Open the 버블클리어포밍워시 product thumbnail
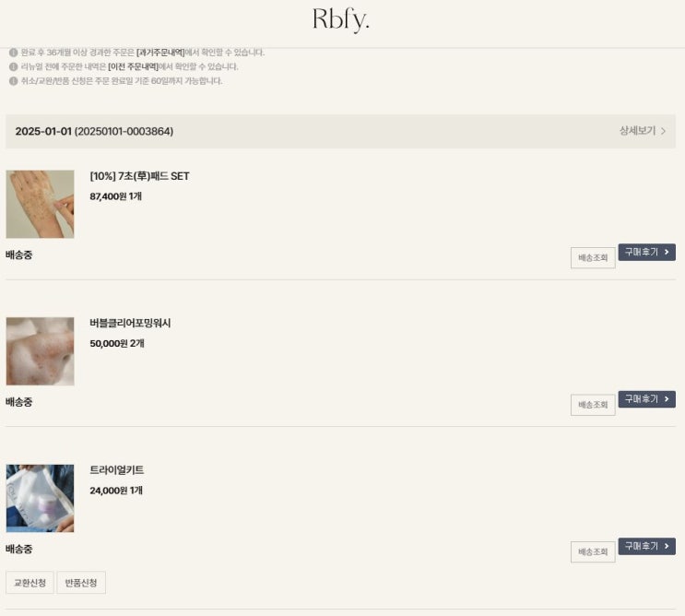This screenshot has width=685, height=616. pyautogui.click(x=41, y=351)
